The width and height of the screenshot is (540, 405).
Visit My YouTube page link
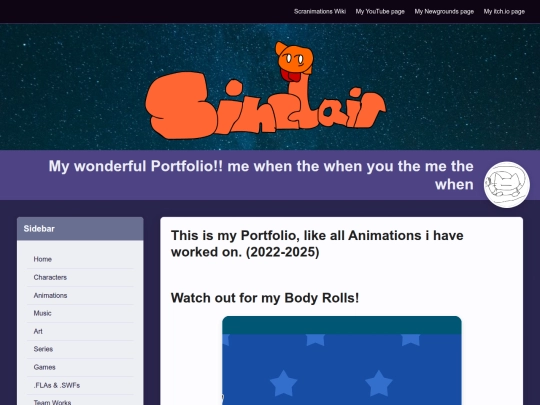point(380,11)
